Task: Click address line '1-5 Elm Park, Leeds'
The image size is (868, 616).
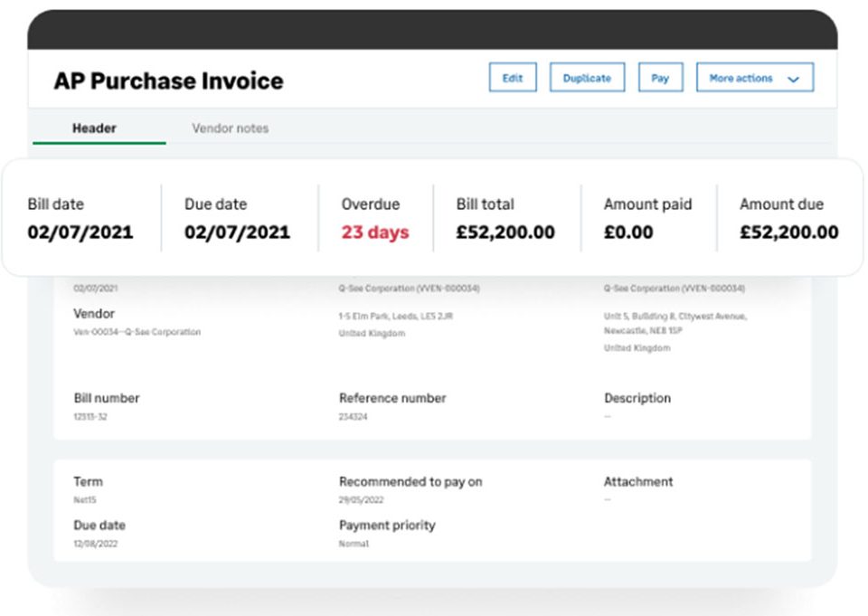Action: (396, 317)
